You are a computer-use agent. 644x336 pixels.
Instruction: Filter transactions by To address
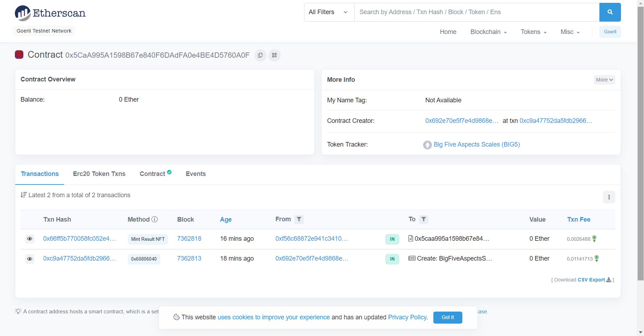[424, 220]
